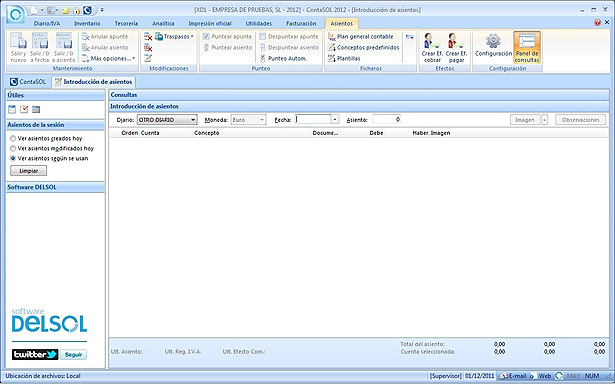Click the top red-X icon in Modificaciones
615x384 pixels.
point(148,36)
